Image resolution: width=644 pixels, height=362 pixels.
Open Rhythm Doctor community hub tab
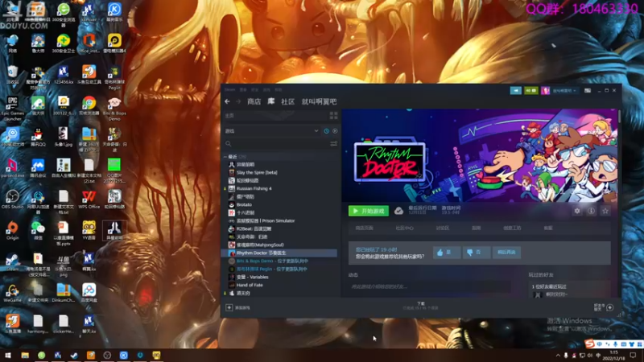click(405, 228)
